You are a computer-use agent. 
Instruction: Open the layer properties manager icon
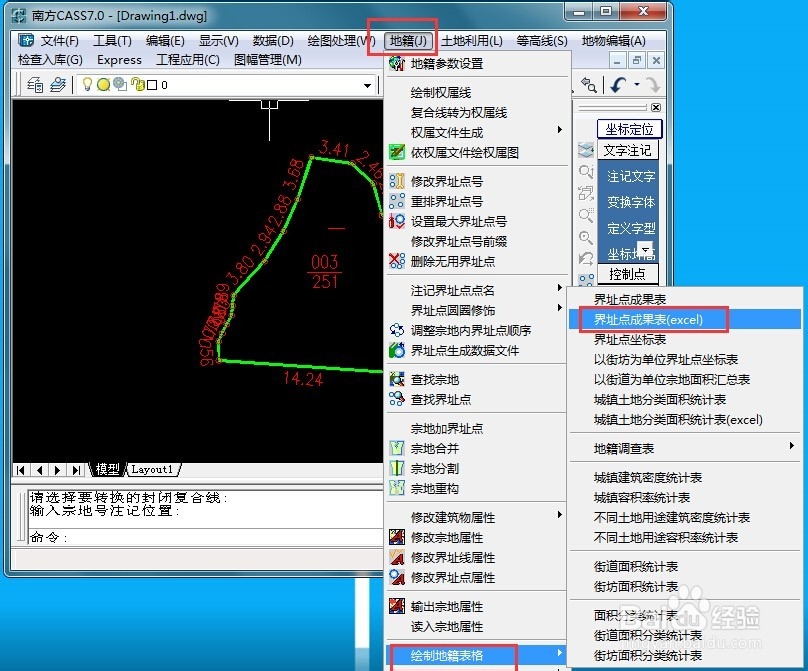click(35, 85)
